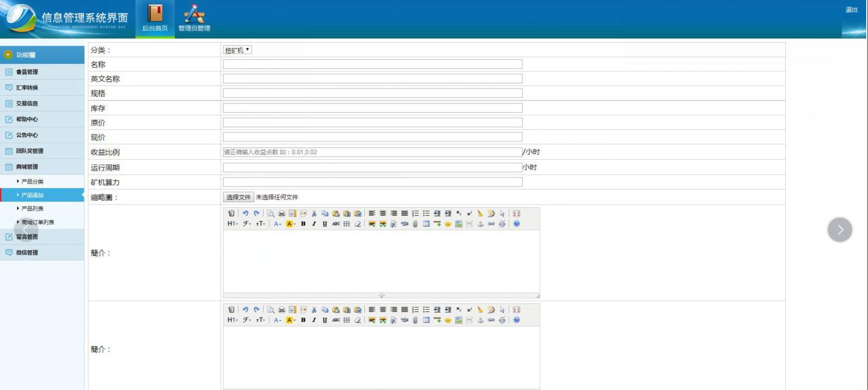Click the round next arrow button

[840, 230]
